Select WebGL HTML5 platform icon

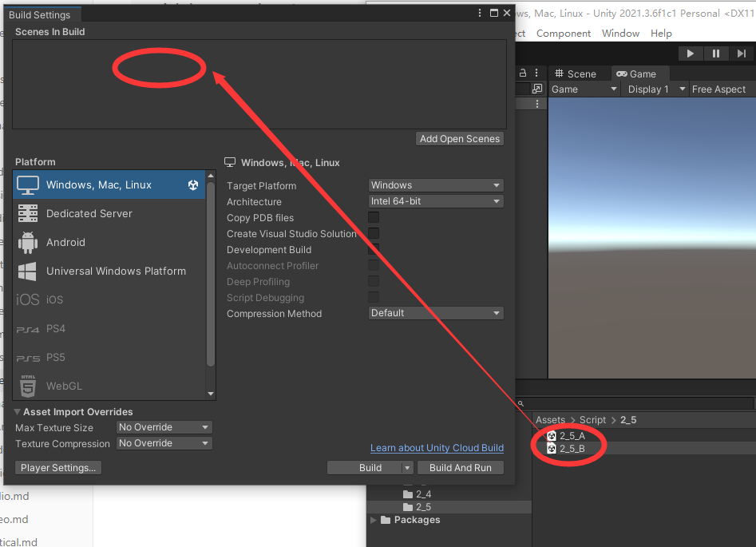(x=28, y=386)
